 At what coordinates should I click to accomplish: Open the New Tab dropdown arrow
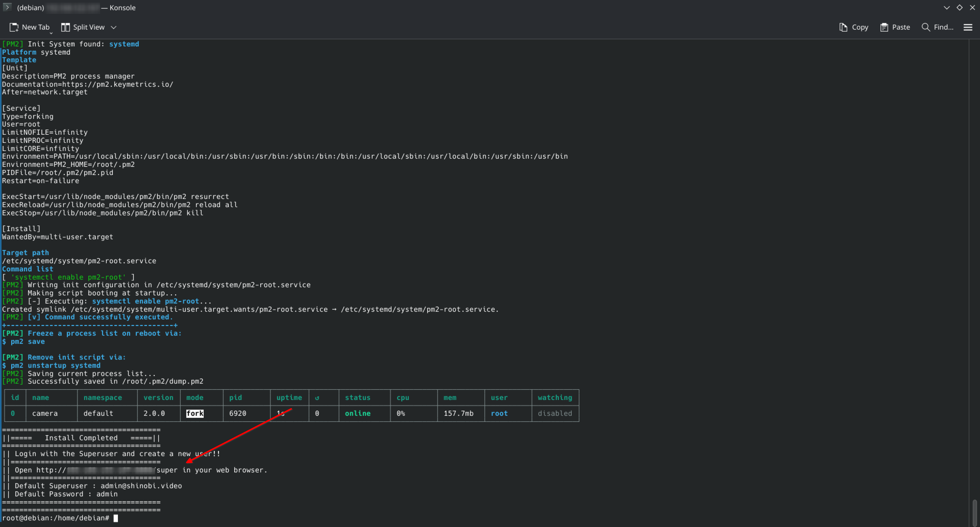click(51, 33)
